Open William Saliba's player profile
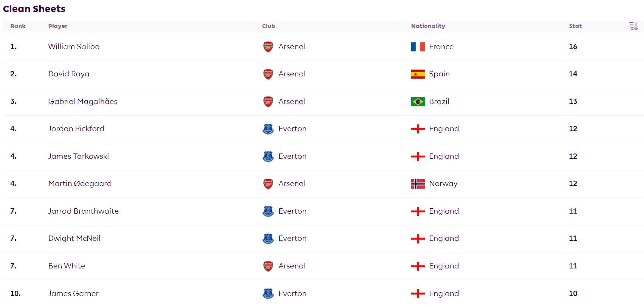Screen dimensions: 644x307 coord(74,47)
